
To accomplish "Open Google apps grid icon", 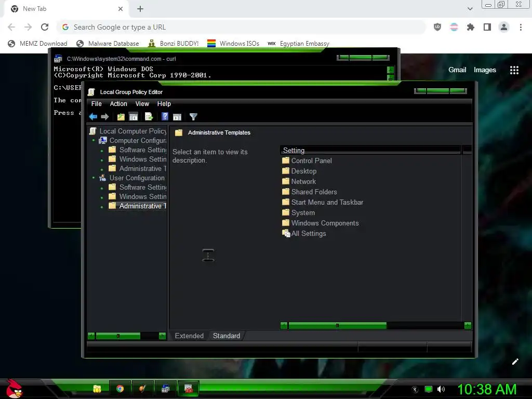I will (x=514, y=70).
